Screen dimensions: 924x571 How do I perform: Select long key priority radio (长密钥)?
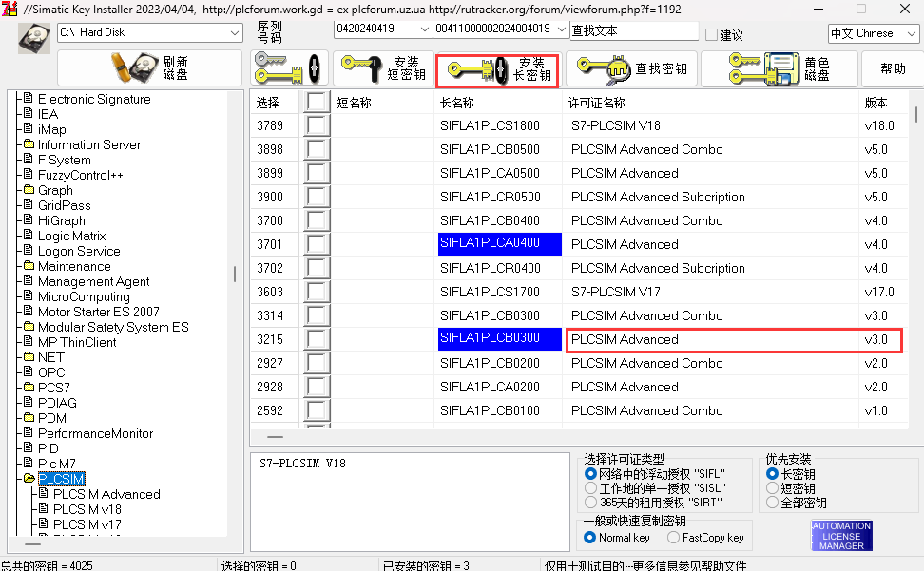pyautogui.click(x=772, y=474)
